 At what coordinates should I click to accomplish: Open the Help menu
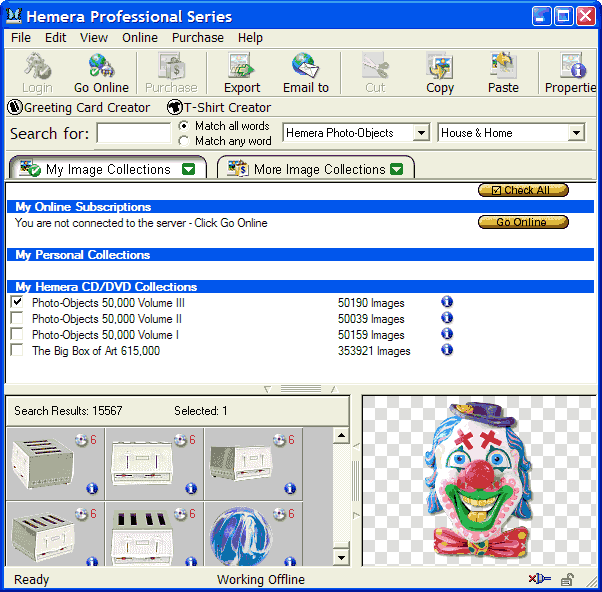click(x=250, y=38)
